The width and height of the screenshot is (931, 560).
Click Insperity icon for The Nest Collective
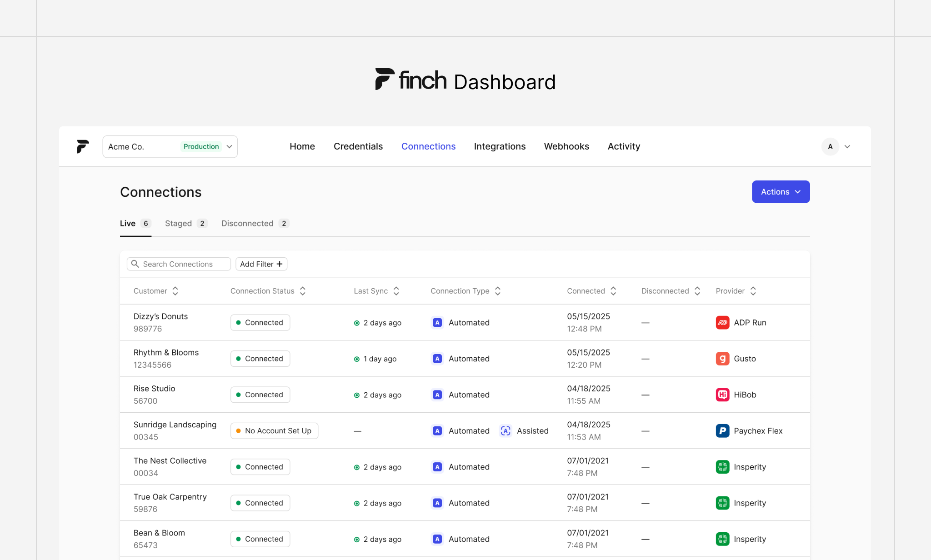pos(722,467)
